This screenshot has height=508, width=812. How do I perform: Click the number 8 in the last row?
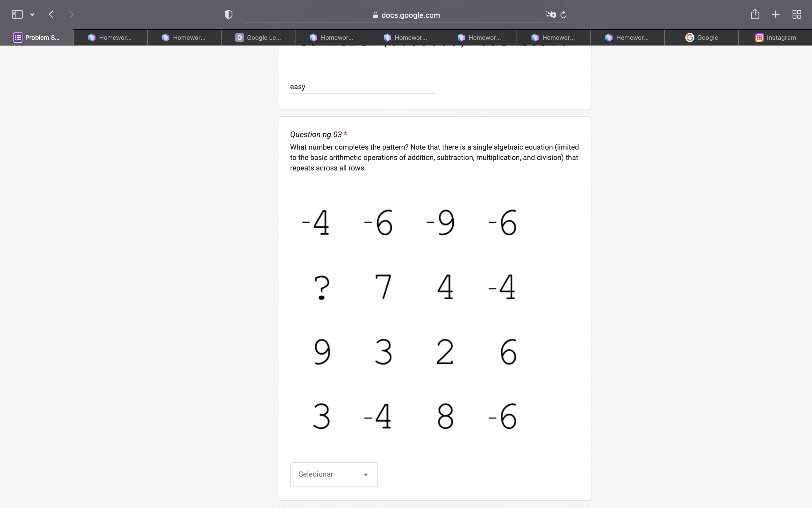coord(445,416)
